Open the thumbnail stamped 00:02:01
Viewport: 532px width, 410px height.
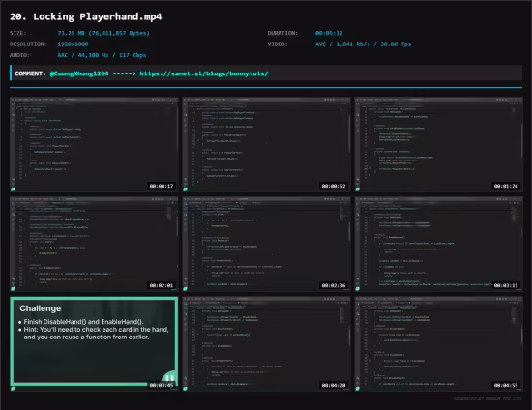pyautogui.click(x=94, y=245)
